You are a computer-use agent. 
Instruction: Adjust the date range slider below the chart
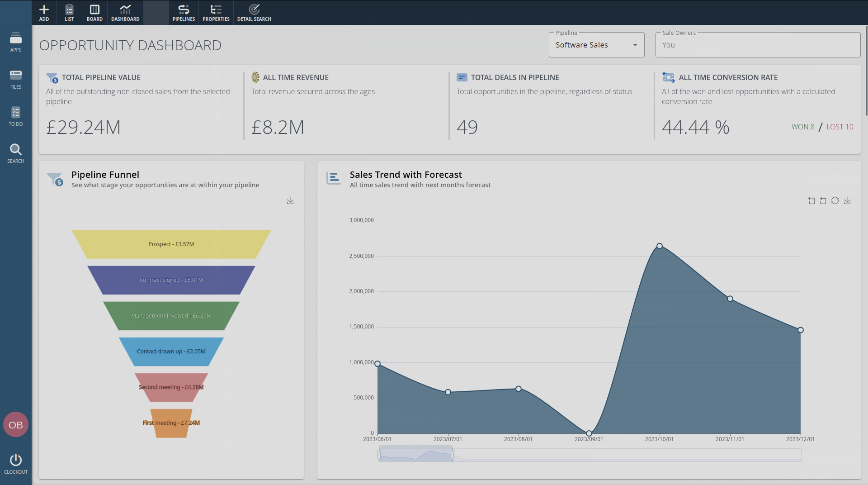(x=415, y=454)
